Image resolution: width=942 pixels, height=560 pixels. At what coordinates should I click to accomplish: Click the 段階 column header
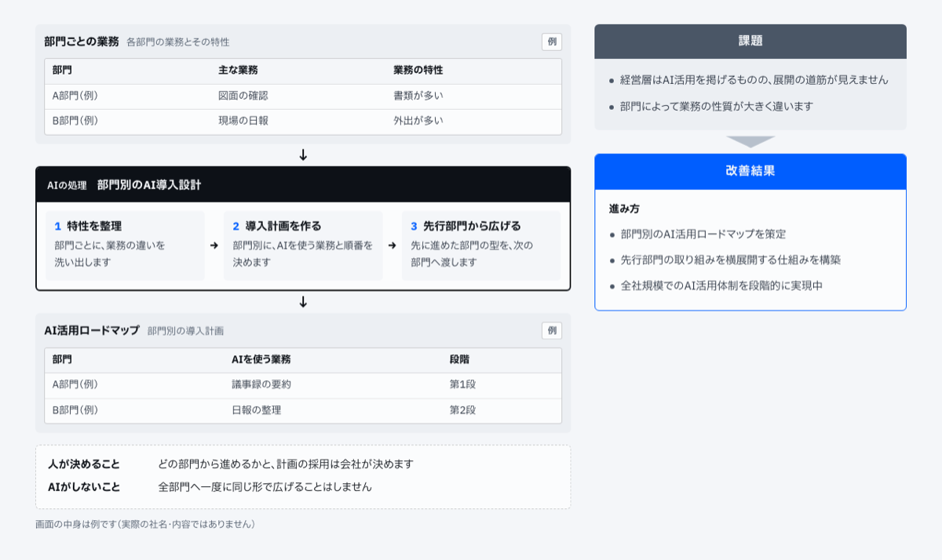(460, 360)
